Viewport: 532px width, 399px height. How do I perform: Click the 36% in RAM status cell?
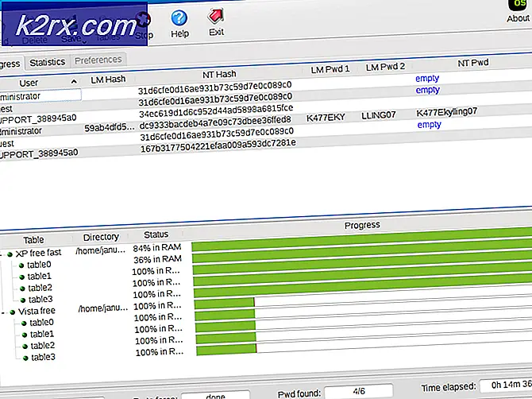point(157,259)
